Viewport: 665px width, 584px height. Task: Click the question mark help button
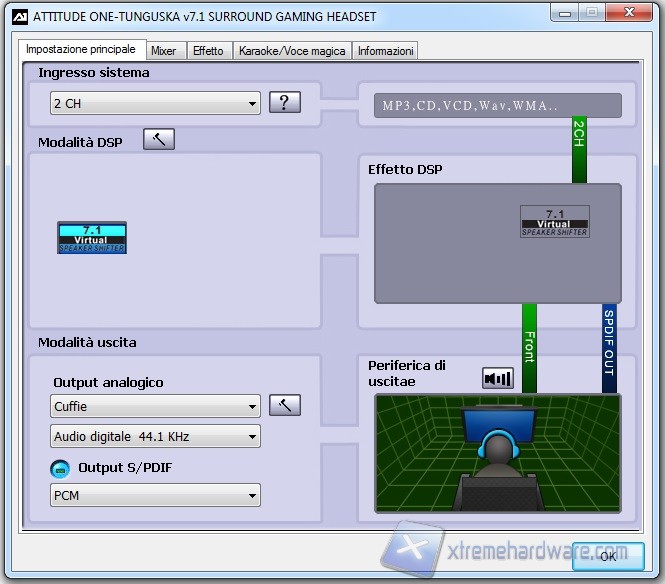click(285, 102)
